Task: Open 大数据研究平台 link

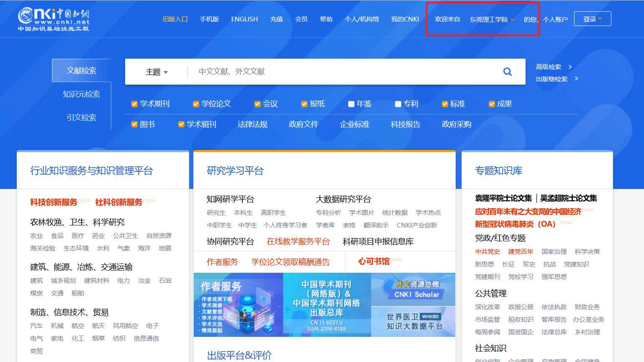Action: click(343, 199)
